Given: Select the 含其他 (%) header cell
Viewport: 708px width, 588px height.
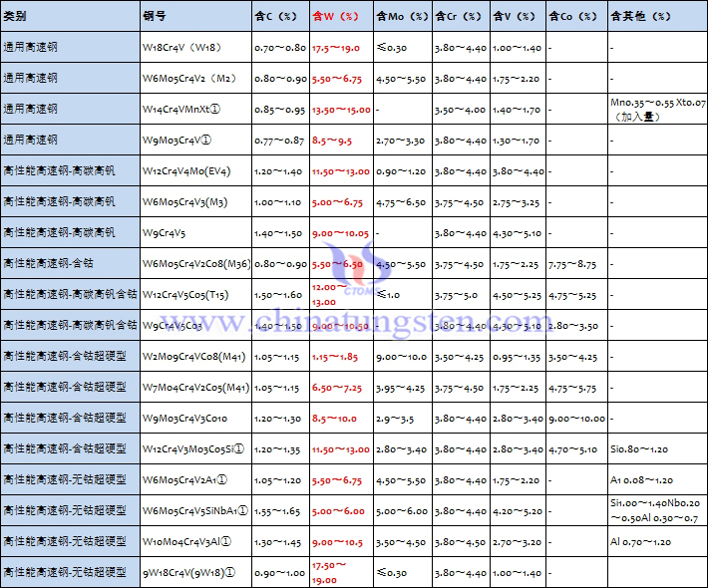Looking at the screenshot, I should pos(657,16).
